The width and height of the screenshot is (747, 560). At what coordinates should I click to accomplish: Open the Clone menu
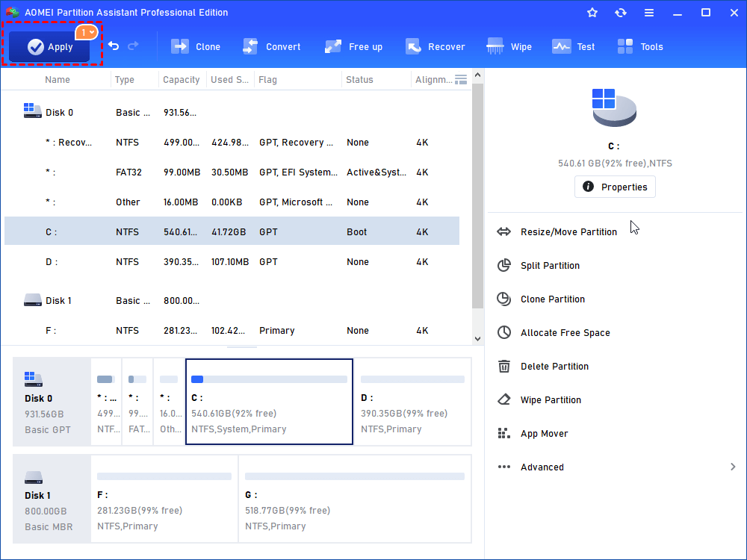tap(196, 46)
